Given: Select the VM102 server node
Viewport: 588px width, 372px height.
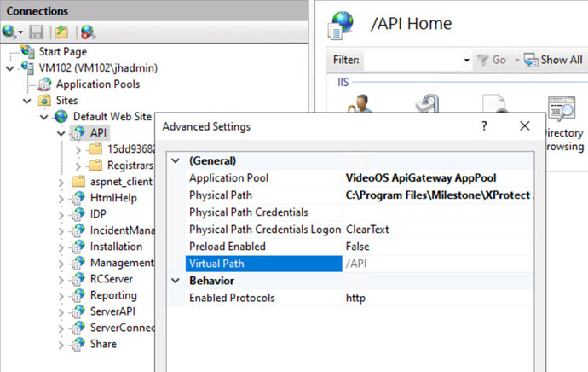Looking at the screenshot, I should click(98, 68).
